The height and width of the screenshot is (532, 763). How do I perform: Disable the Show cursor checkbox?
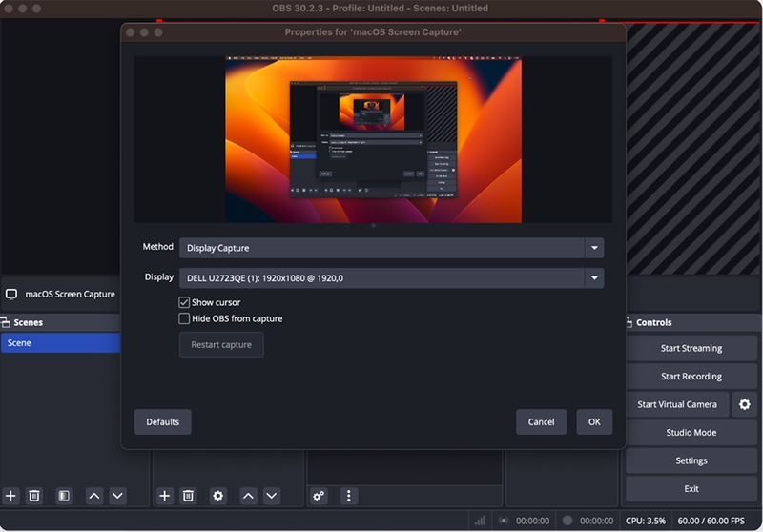[184, 302]
